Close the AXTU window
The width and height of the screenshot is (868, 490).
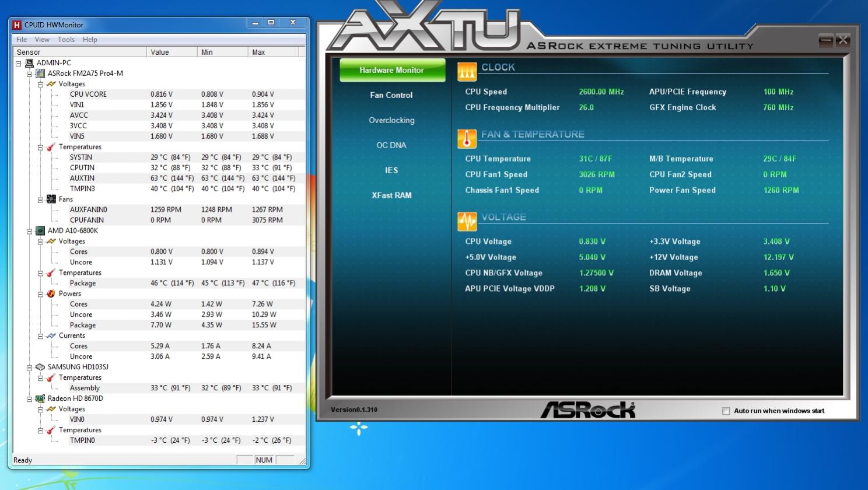(842, 40)
